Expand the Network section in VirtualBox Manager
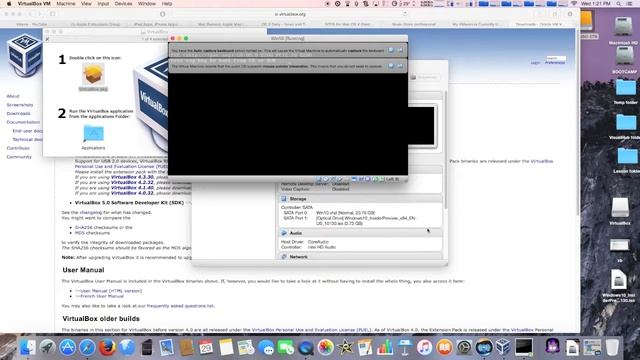 (298, 257)
